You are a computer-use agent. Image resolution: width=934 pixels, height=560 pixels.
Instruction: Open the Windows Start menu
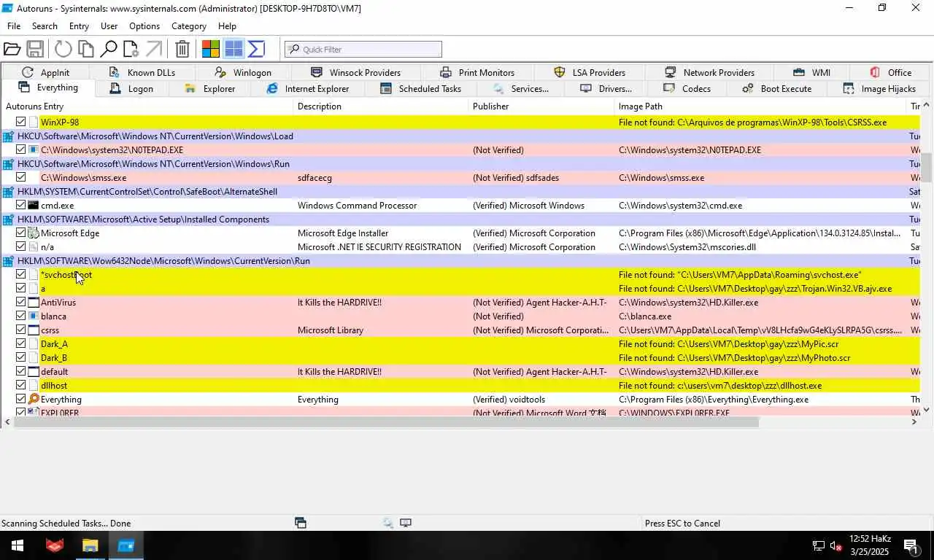[17, 545]
